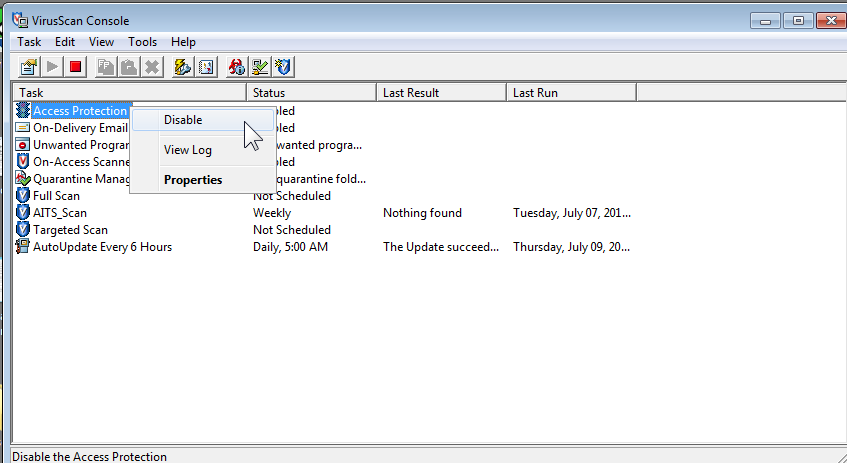Image resolution: width=847 pixels, height=463 pixels.
Task: Click the Daily, 5:00 AM status
Action: (x=290, y=247)
